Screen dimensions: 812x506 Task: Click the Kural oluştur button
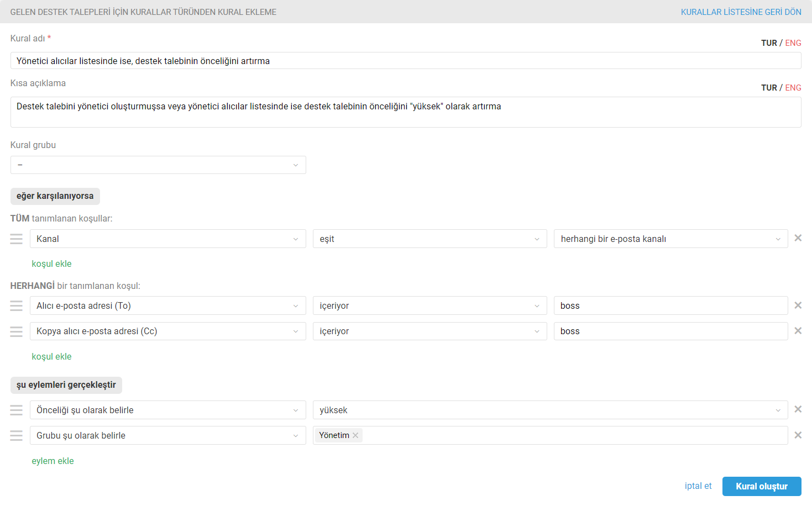pos(761,486)
